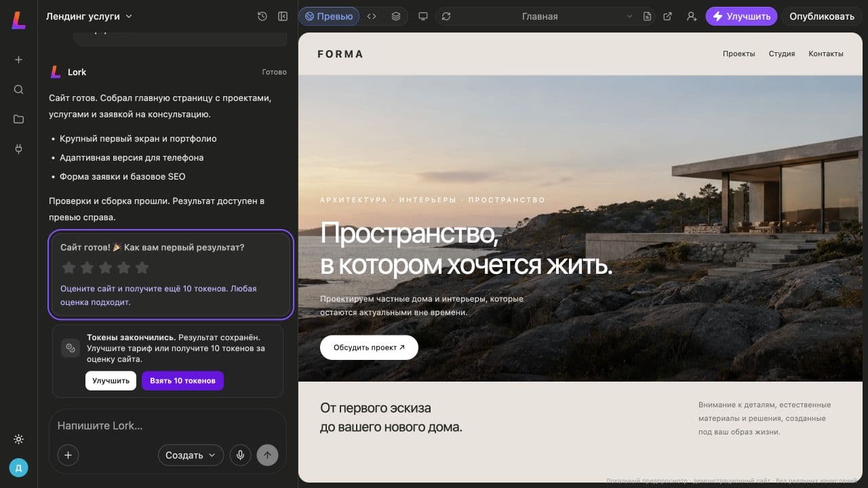Viewport: 868px width, 488px height.
Task: Refresh the preview with the reload icon
Action: (x=446, y=16)
